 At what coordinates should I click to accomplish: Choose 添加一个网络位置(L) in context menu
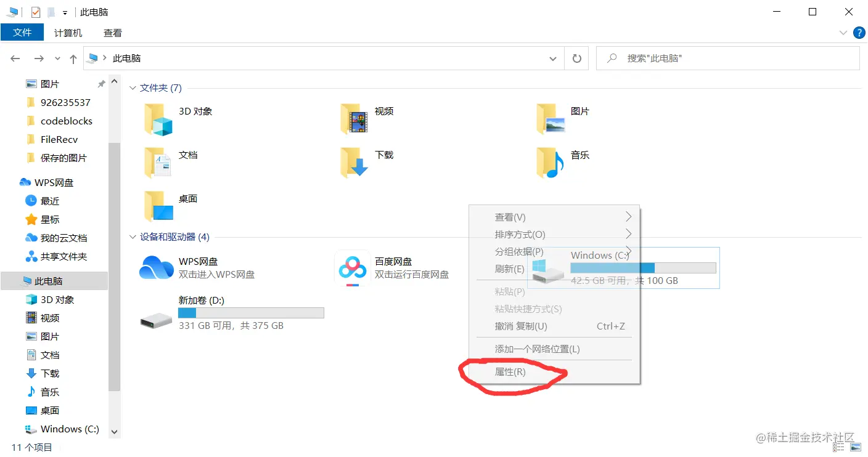[x=554, y=349]
